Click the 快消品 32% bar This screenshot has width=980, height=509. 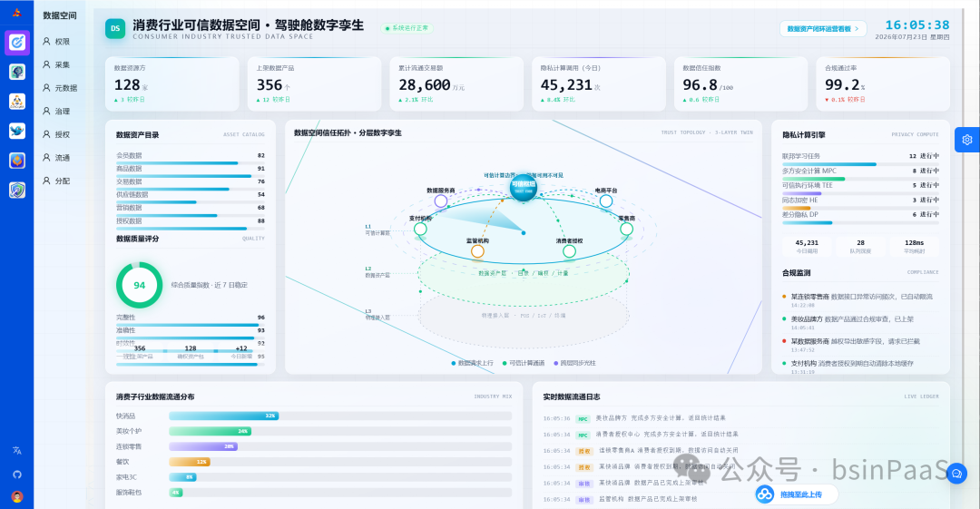pos(224,416)
